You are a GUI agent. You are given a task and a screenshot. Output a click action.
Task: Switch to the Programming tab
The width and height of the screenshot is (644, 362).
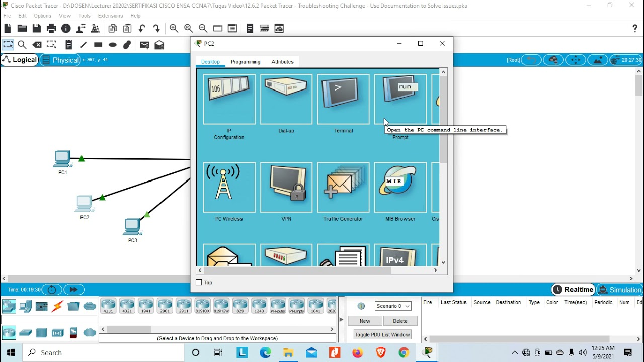[246, 62]
